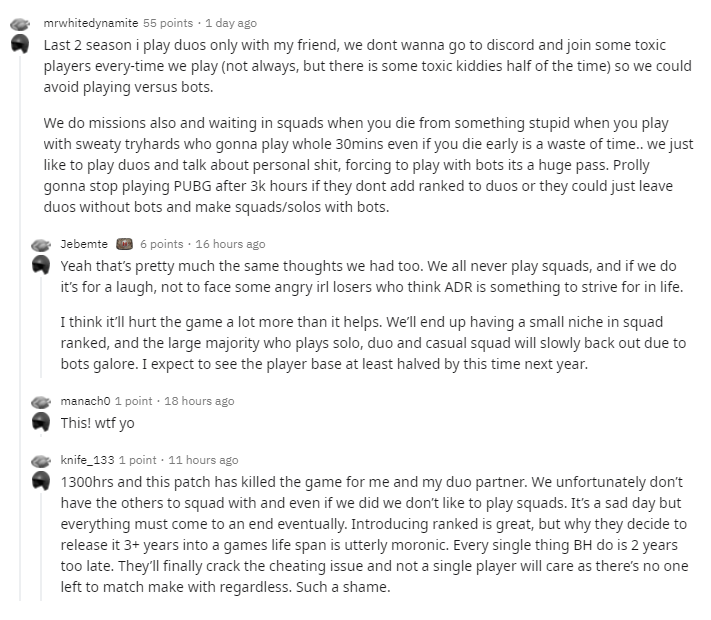The height and width of the screenshot is (620, 711).
Task: Open Jebemte's user profile
Action: tap(84, 244)
